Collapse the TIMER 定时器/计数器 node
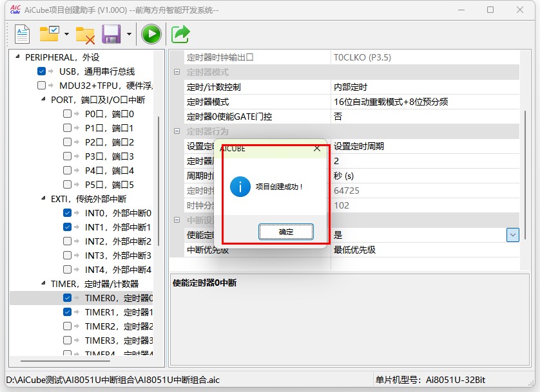540x392 pixels. coord(43,283)
